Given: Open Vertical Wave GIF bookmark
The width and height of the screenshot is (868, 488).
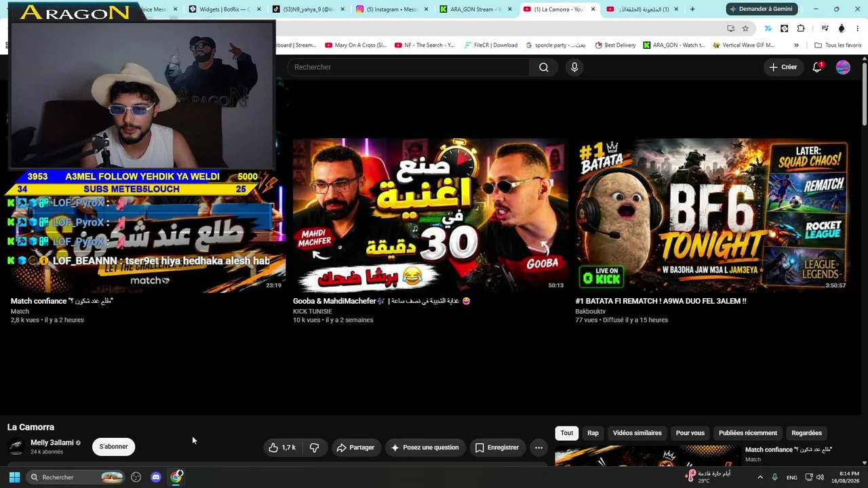Looking at the screenshot, I should click(744, 45).
